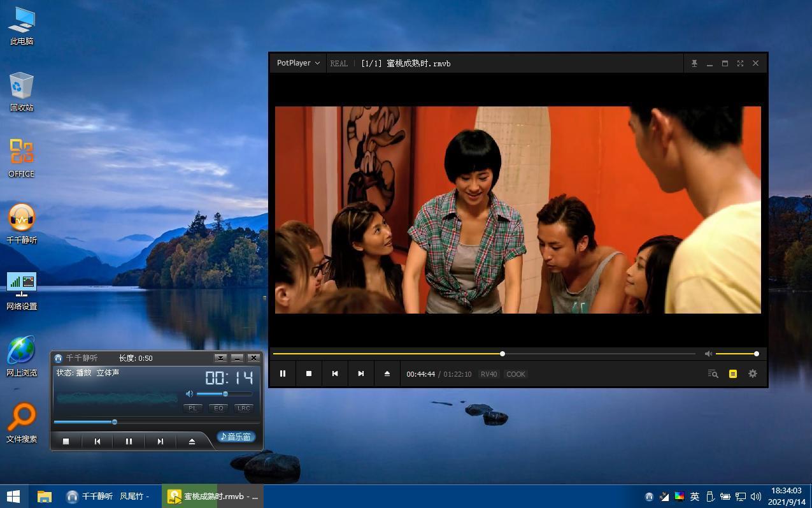This screenshot has width=812, height=508.
Task: Click the COOK audio codec label
Action: pyautogui.click(x=516, y=374)
